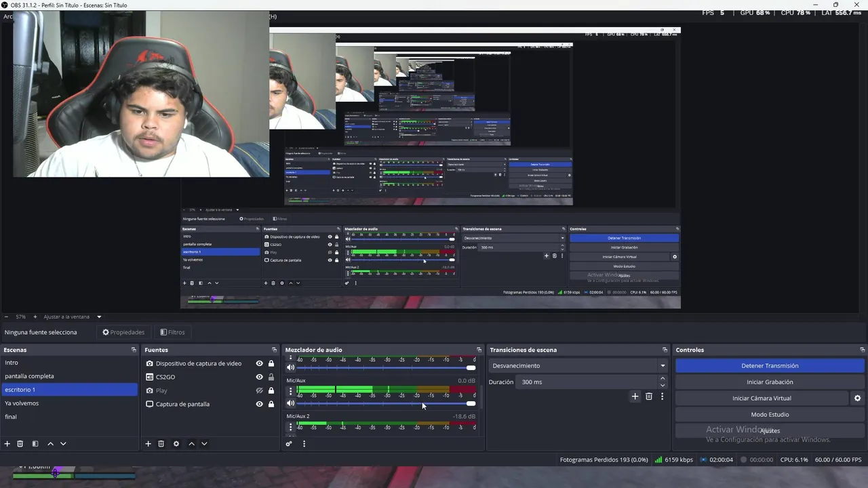Select the escritorio 1 scene
This screenshot has height=488, width=868.
point(69,390)
